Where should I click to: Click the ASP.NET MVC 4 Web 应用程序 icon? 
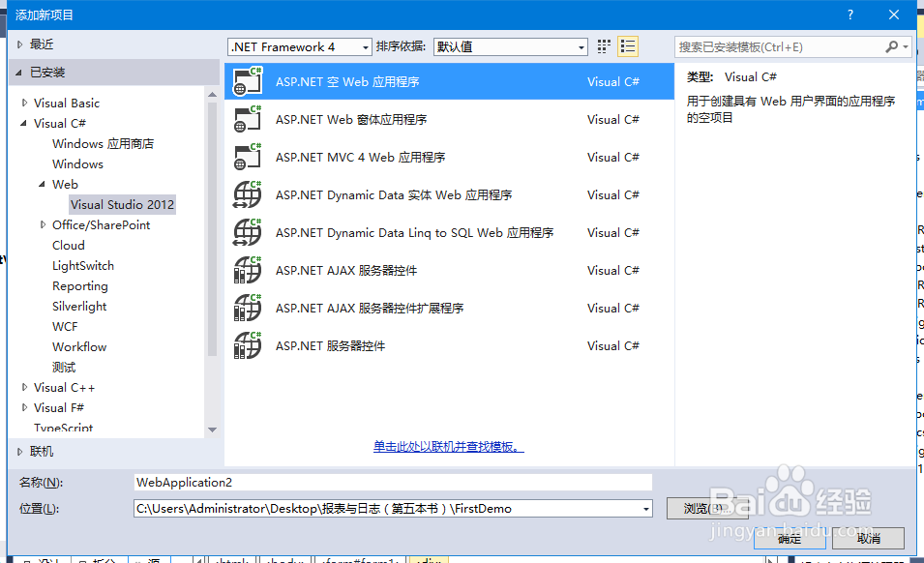247,157
